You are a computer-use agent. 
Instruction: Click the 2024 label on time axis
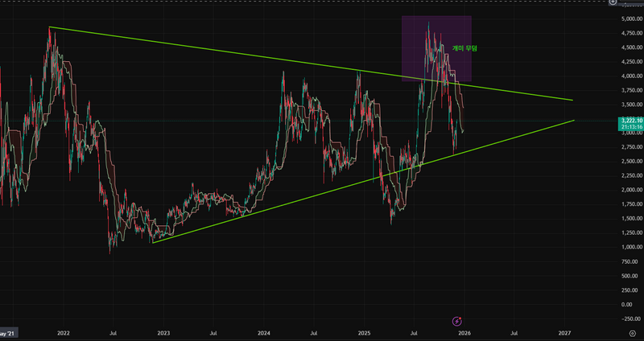[x=264, y=332]
